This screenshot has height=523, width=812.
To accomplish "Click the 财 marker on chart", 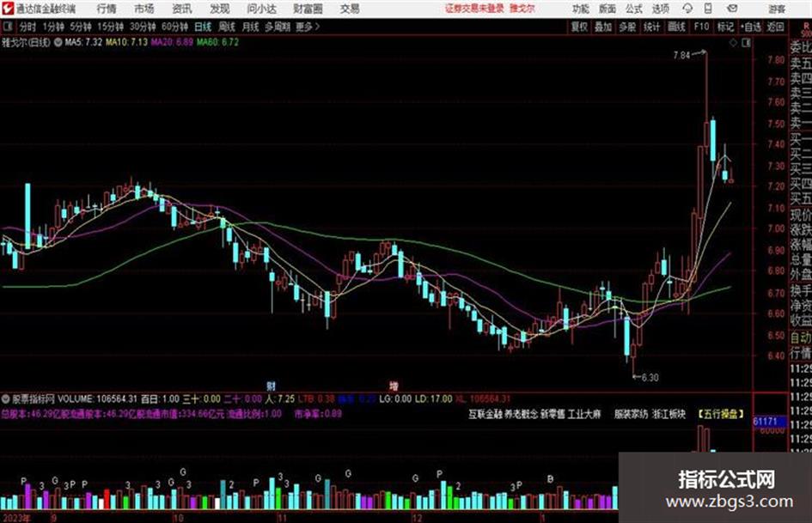I will pos(271,386).
